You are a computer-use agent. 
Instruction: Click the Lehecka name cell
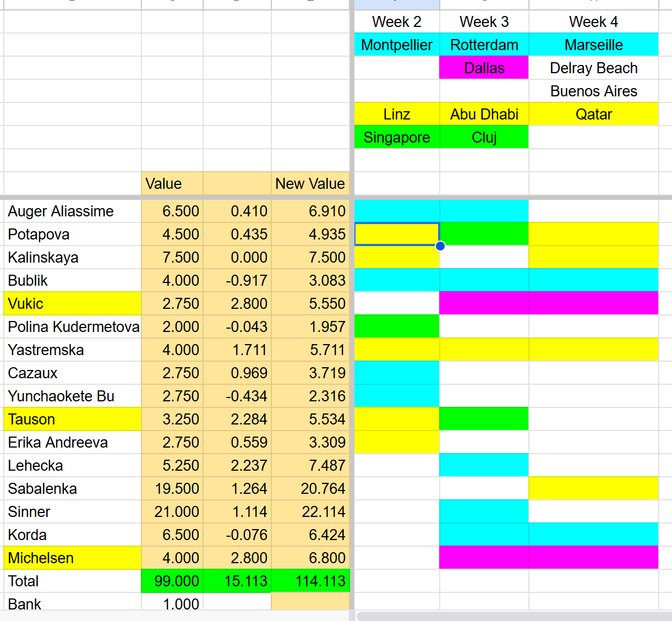(x=73, y=466)
